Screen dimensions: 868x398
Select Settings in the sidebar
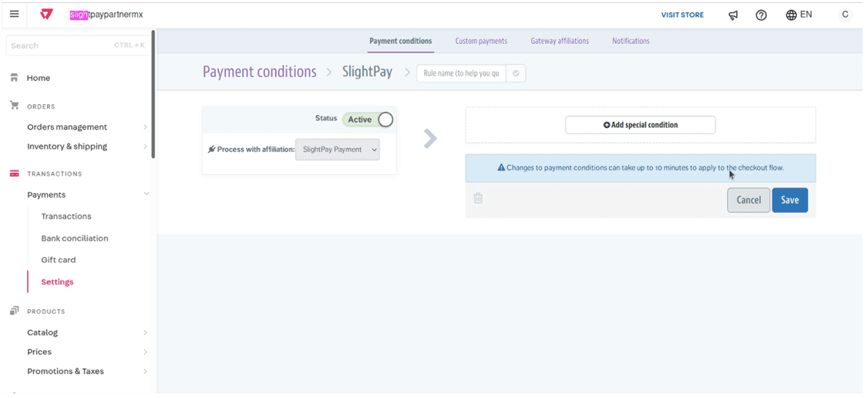pyautogui.click(x=57, y=282)
